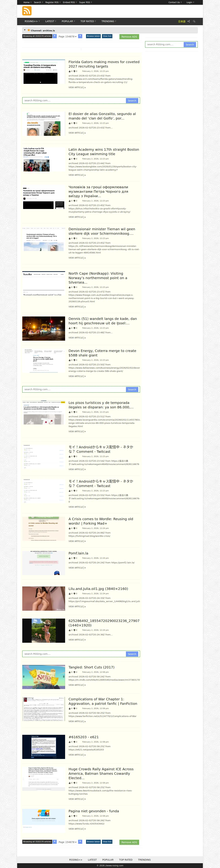The width and height of the screenshot is (220, 868).
Task: Open the Search menu in top bar
Action: (38, 2)
